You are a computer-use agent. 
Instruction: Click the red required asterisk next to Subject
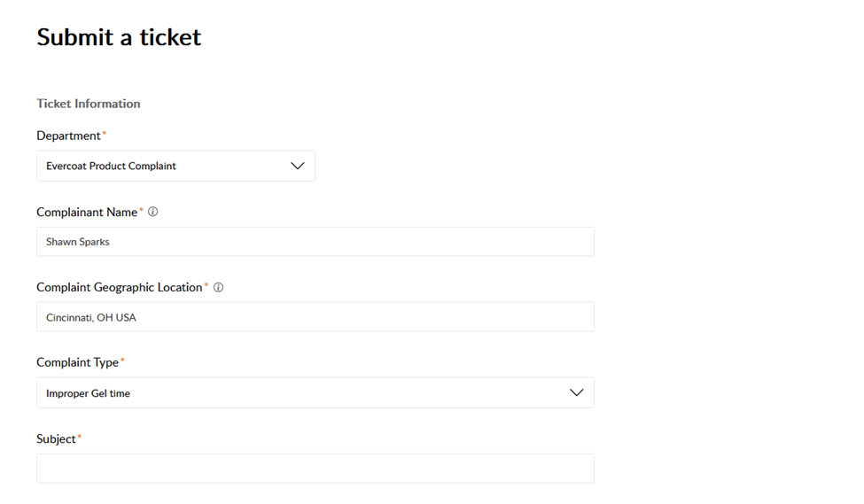click(x=80, y=438)
